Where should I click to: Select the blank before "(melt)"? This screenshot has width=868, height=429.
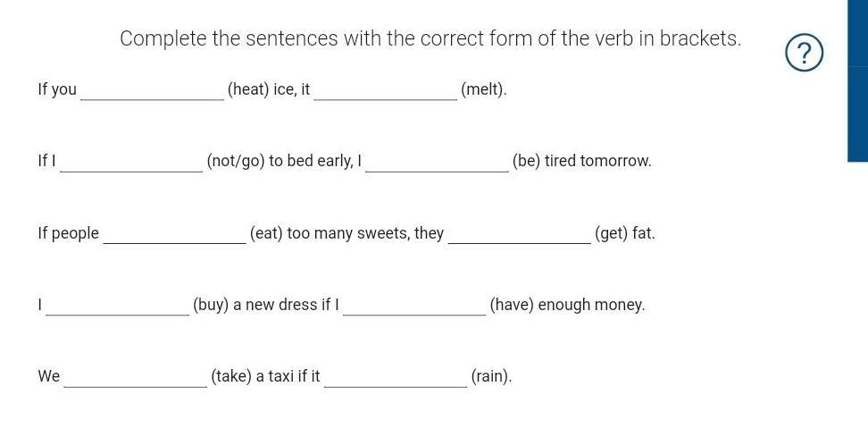tap(385, 89)
